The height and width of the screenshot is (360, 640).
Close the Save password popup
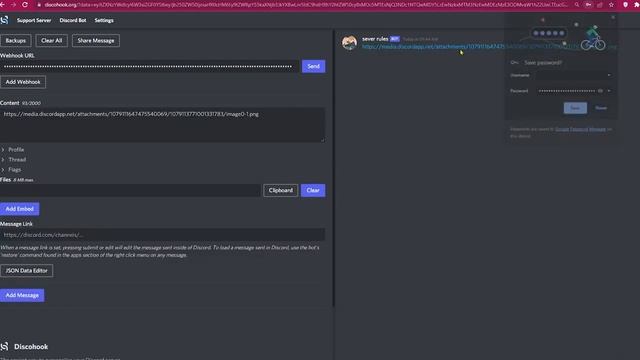tap(613, 18)
